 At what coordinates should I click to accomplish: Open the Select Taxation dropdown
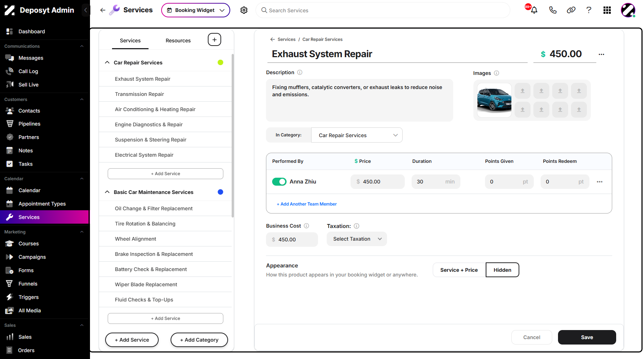pyautogui.click(x=357, y=239)
